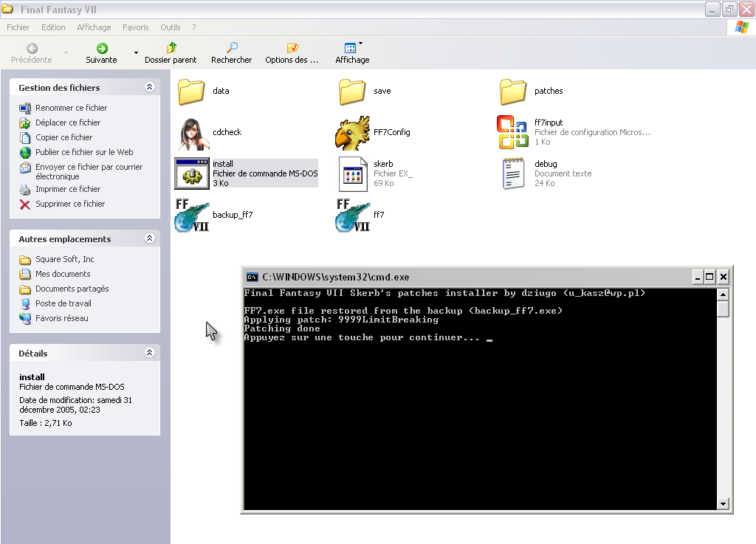
Task: Click the red X Supprimer icon
Action: pos(25,204)
